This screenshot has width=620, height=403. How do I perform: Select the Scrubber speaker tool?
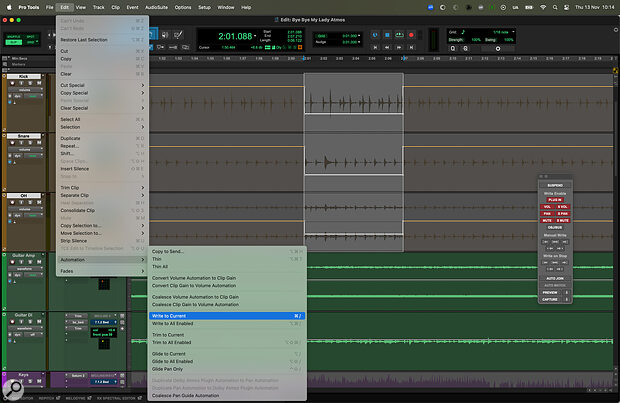[x=165, y=35]
